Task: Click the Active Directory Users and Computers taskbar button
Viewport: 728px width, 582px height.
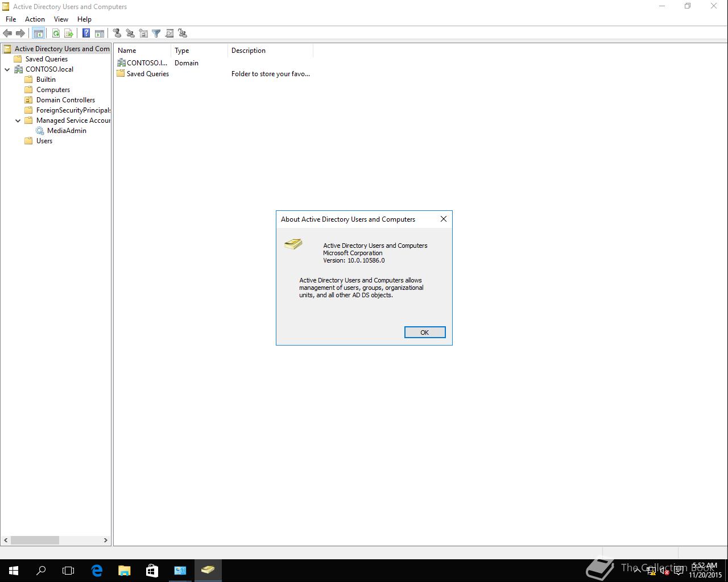Action: coord(208,570)
